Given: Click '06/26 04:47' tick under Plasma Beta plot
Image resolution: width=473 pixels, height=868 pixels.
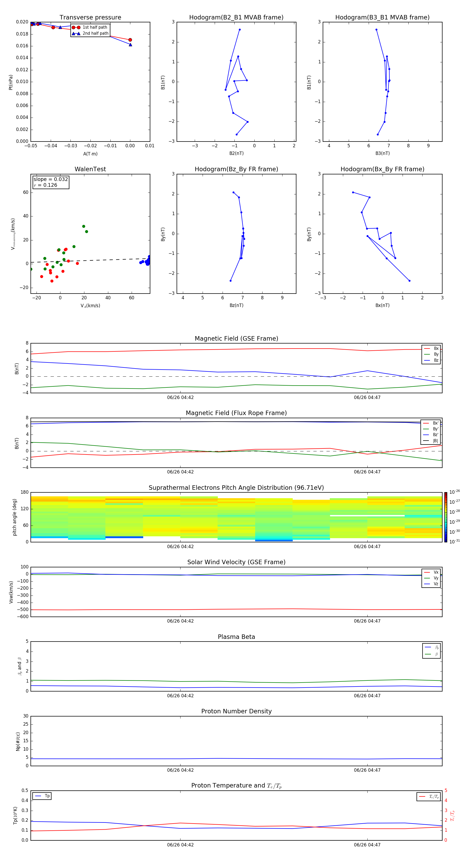Looking at the screenshot, I should (x=367, y=696).
